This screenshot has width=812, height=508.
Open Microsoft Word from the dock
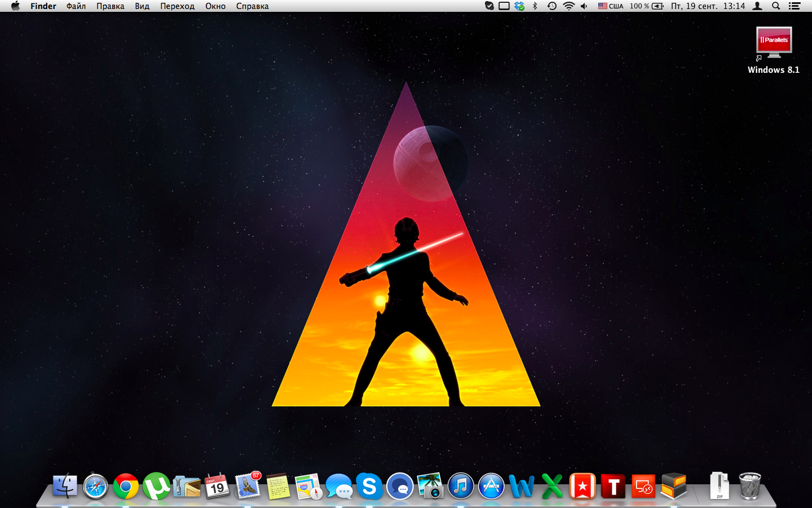pos(522,487)
